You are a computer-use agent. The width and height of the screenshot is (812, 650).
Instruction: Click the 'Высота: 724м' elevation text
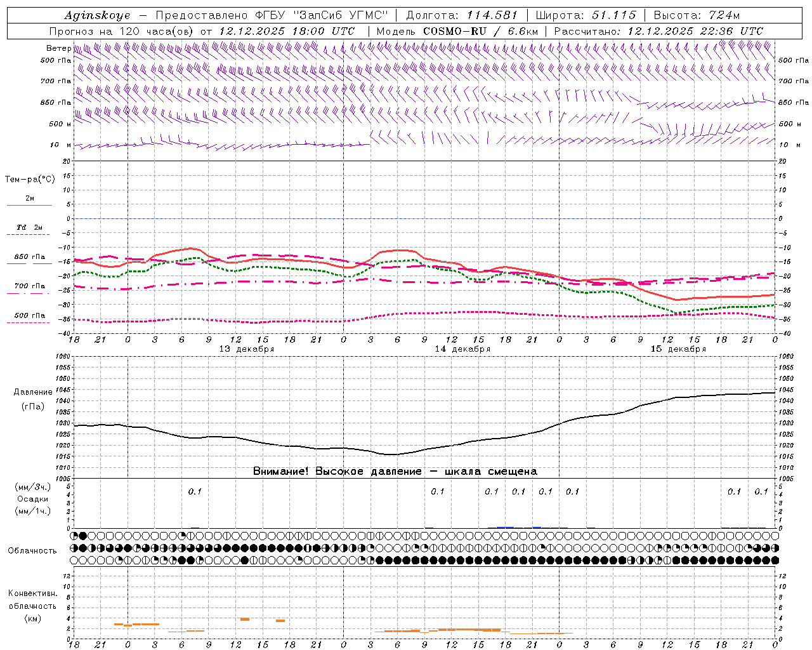[697, 16]
